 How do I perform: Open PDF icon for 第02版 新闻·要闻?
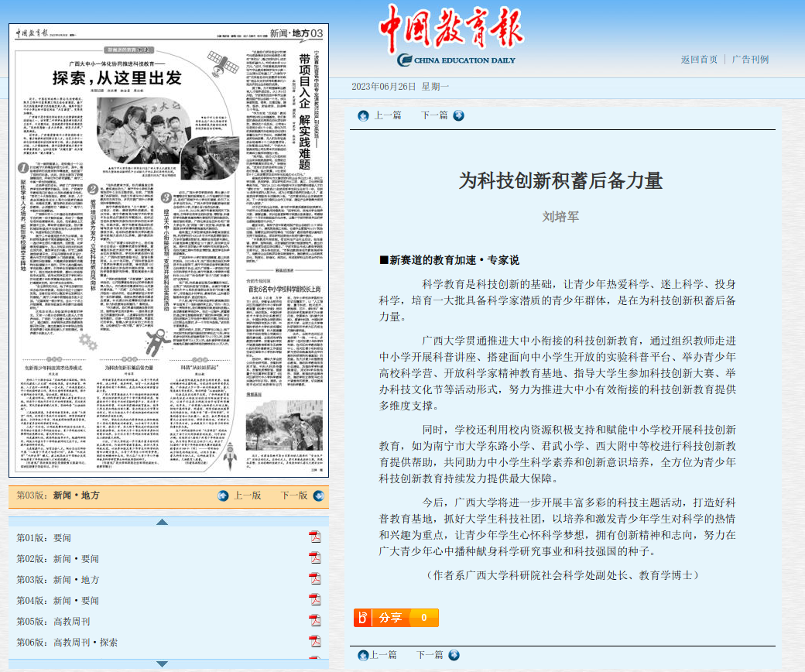[315, 558]
